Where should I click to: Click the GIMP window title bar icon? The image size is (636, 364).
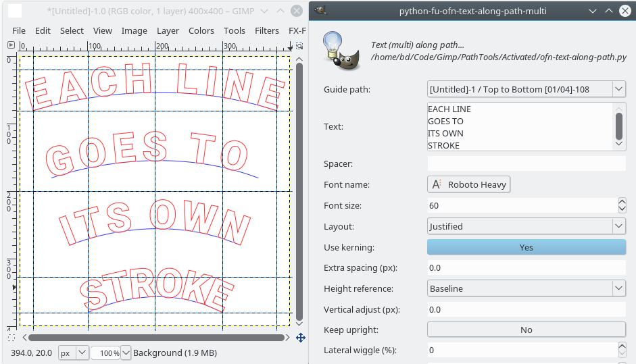coord(15,11)
